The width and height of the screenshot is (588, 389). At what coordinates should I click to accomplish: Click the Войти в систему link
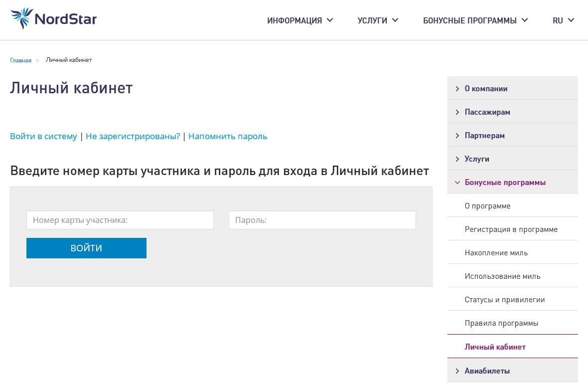[x=43, y=136]
